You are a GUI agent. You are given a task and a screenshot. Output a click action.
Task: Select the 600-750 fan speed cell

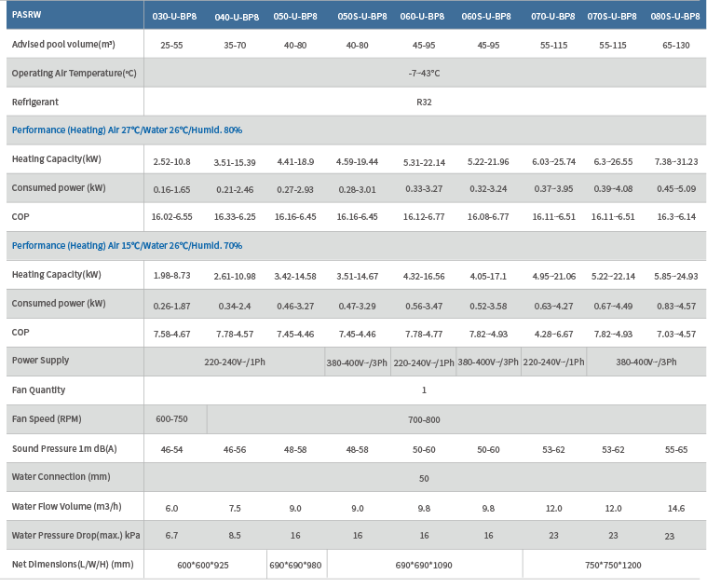171,419
